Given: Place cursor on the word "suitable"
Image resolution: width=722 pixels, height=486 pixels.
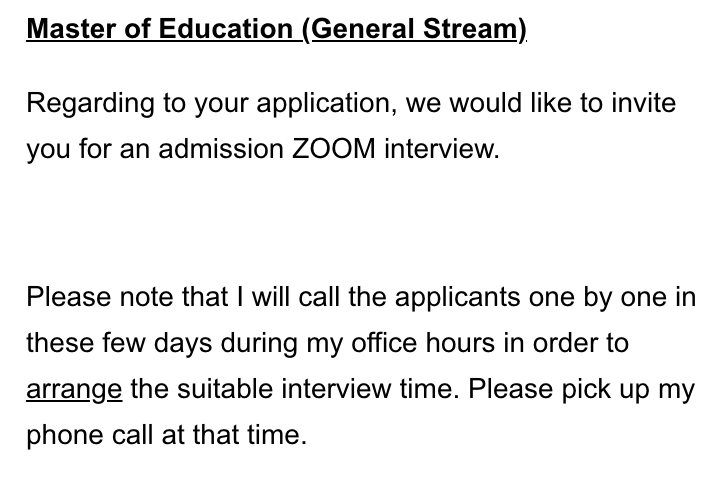Looking at the screenshot, I should tap(225, 389).
